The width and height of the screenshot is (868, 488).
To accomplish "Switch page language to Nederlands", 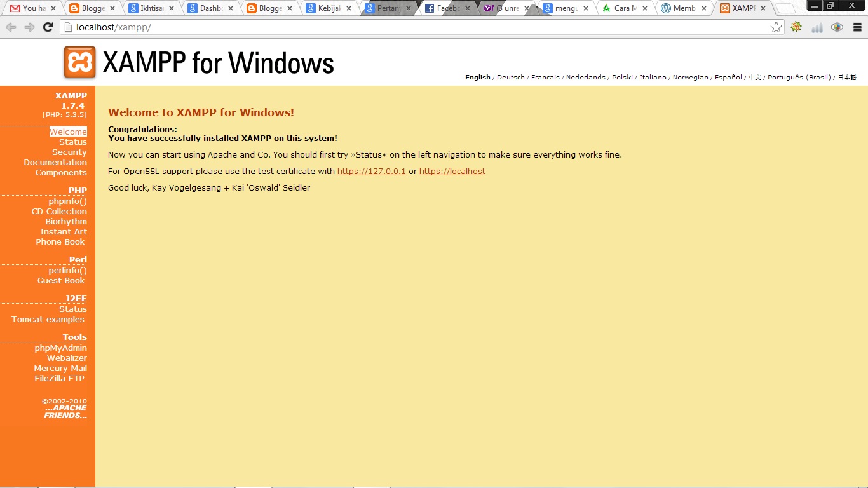I will coord(586,77).
